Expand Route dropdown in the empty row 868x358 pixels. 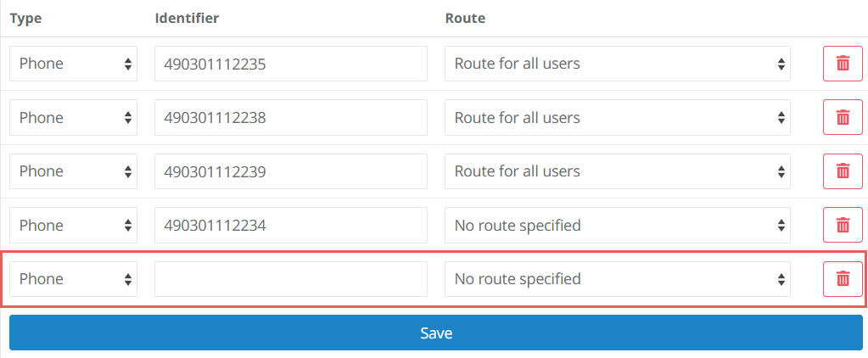pyautogui.click(x=617, y=279)
